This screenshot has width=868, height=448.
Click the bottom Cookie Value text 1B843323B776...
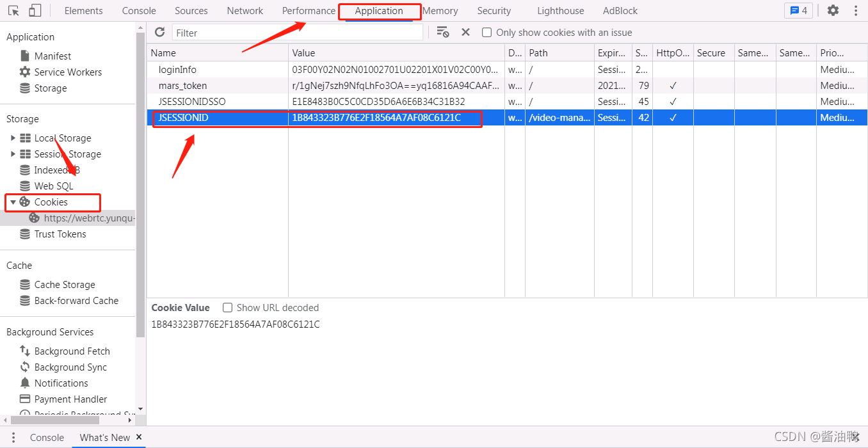point(236,324)
